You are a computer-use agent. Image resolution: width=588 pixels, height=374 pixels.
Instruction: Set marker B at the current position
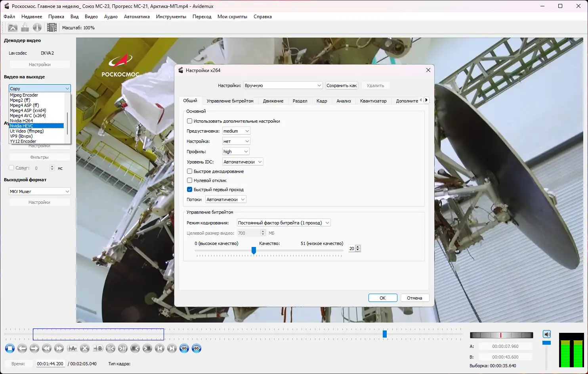coord(98,348)
